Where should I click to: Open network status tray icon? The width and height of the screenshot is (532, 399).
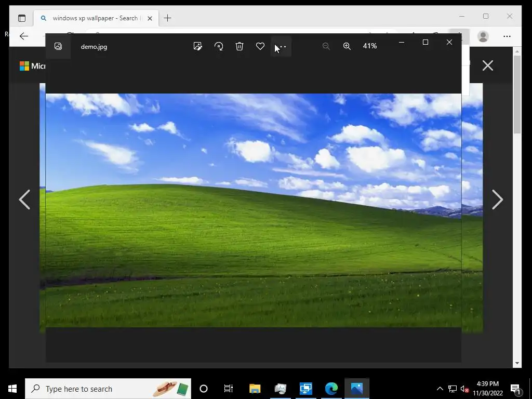click(x=453, y=389)
